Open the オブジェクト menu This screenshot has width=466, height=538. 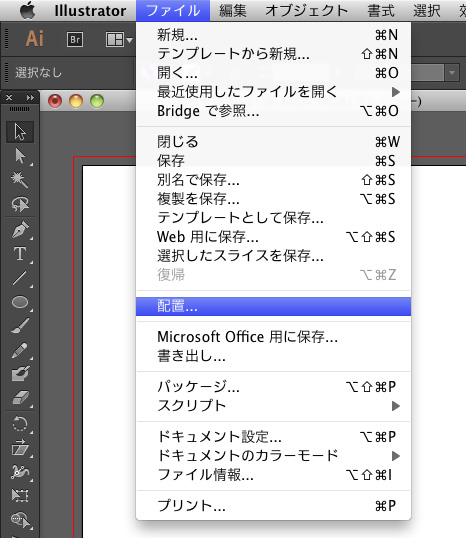pyautogui.click(x=307, y=11)
